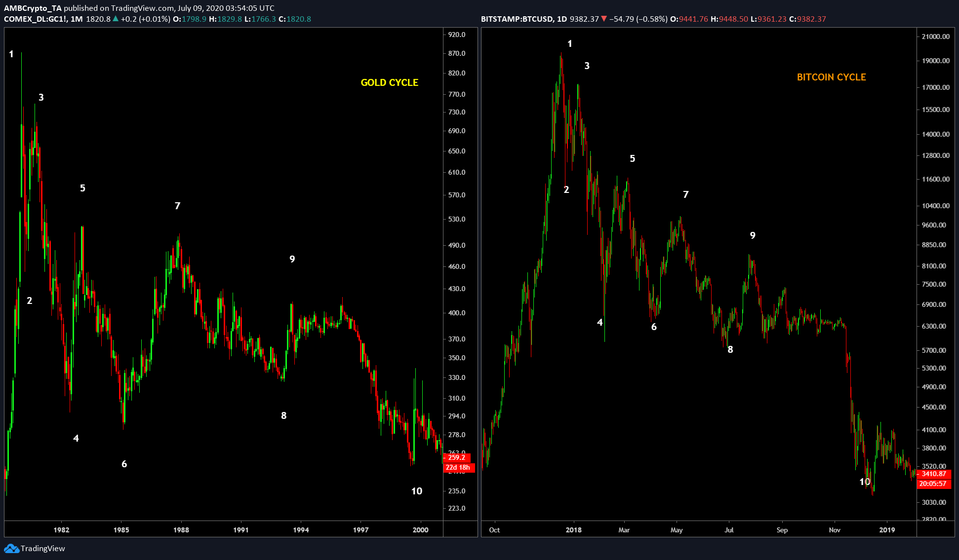This screenshot has height=560, width=959.
Task: Click the red 259.2 price tag on gold axis
Action: pyautogui.click(x=457, y=457)
